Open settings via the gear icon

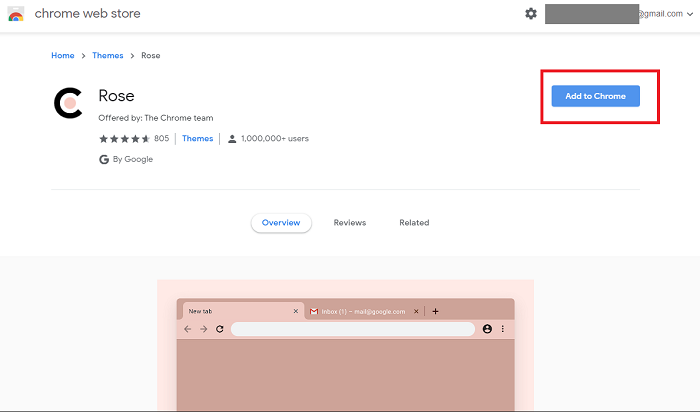point(530,13)
